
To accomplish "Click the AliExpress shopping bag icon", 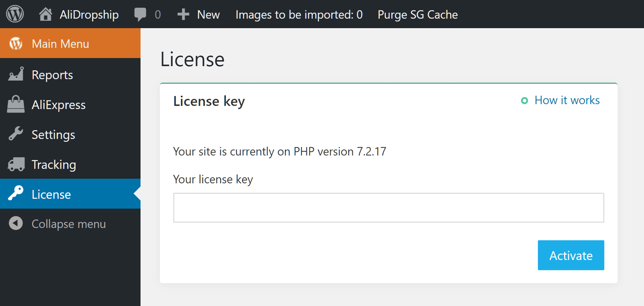I will tap(16, 105).
